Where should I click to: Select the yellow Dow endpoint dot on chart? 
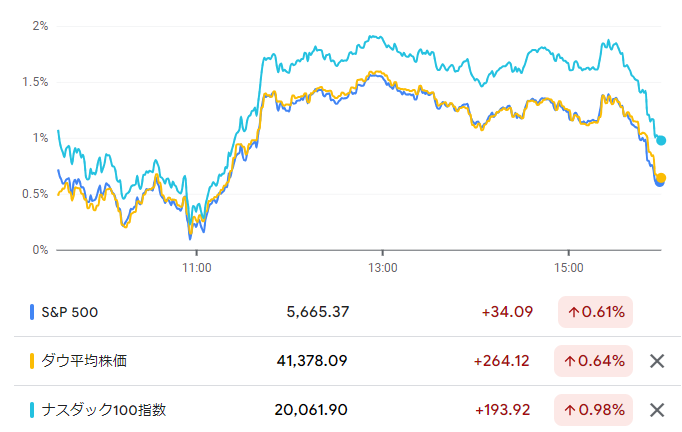coord(661,177)
